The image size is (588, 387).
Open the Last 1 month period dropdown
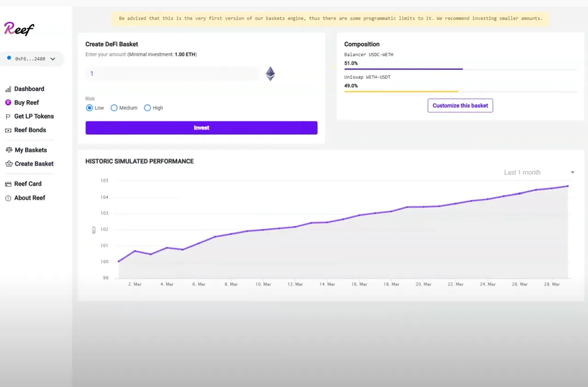click(539, 172)
